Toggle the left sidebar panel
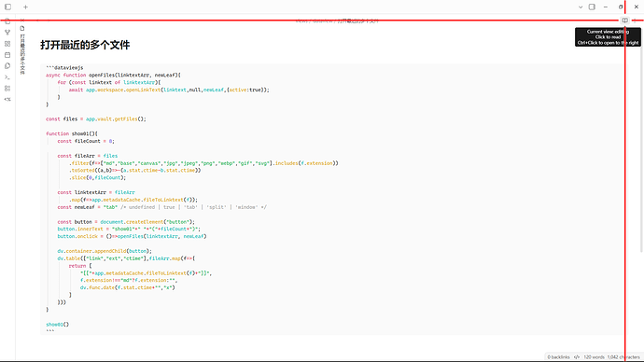The height and width of the screenshot is (362, 644). pyautogui.click(x=7, y=7)
